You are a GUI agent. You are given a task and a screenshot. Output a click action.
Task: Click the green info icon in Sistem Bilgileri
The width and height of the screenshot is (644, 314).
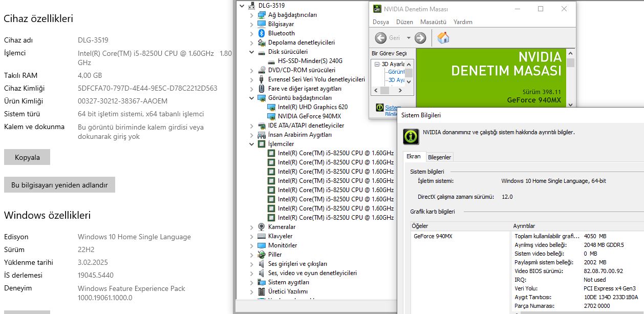click(x=411, y=136)
